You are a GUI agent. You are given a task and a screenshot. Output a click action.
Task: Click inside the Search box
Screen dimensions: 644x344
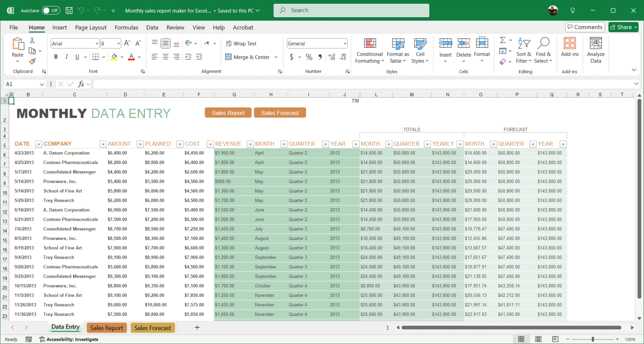[x=351, y=10]
